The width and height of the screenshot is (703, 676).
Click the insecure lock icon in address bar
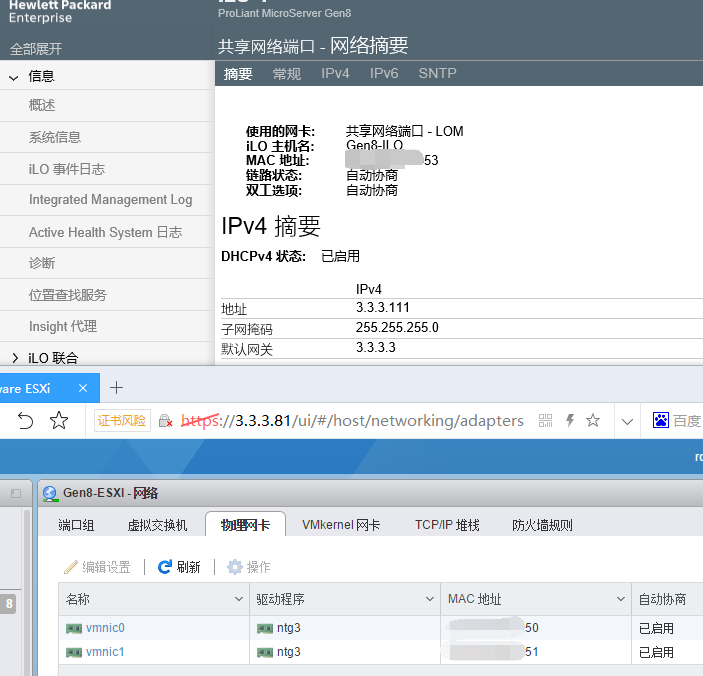(165, 421)
